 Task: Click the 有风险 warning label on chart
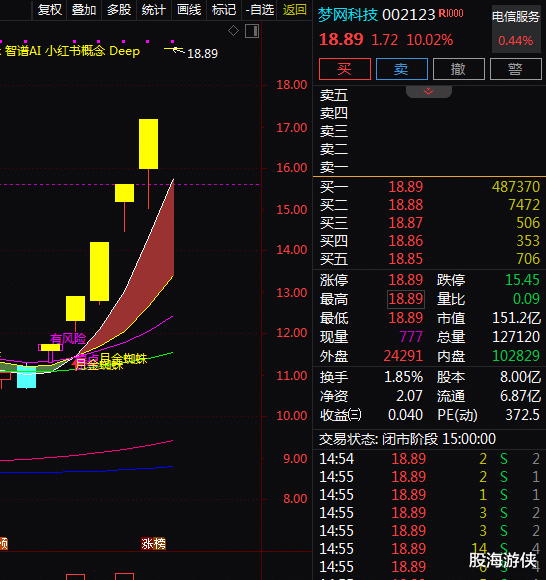[x=68, y=338]
